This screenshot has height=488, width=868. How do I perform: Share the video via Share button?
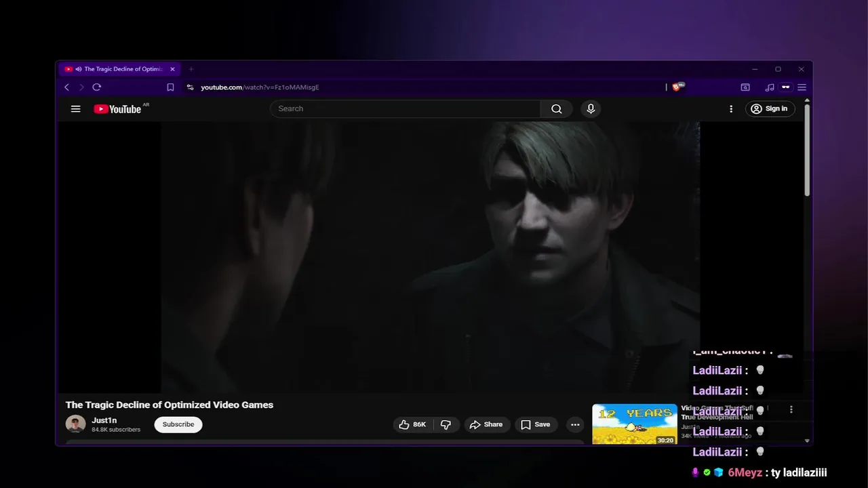point(486,424)
